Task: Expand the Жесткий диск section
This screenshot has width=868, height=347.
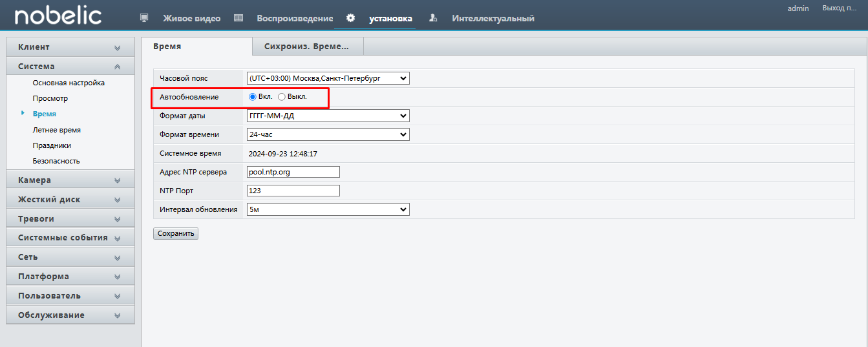Action: (x=70, y=199)
